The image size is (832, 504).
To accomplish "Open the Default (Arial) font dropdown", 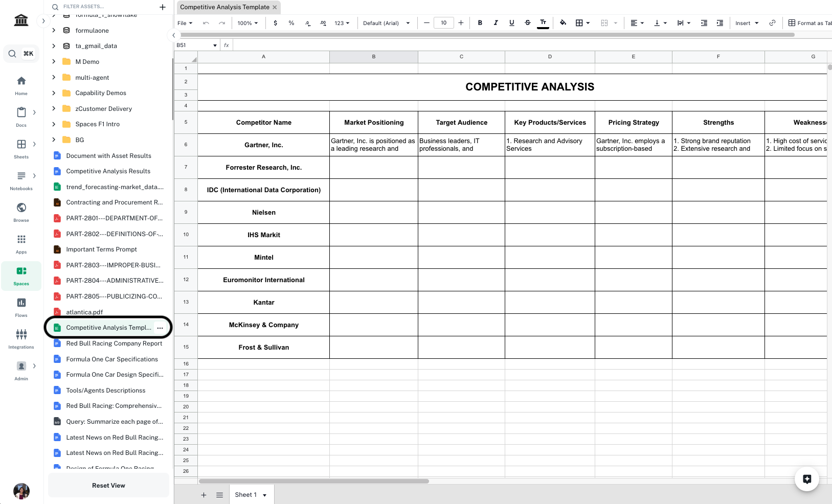I will point(387,23).
